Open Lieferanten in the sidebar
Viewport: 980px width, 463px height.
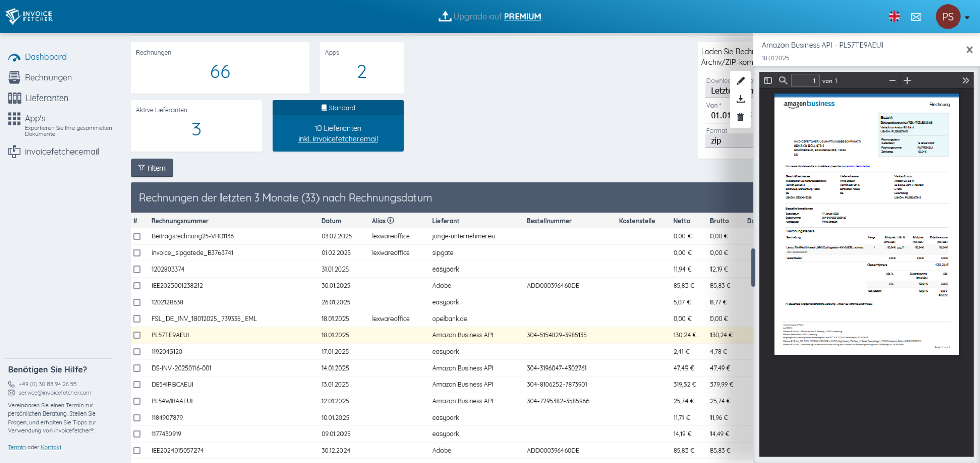click(46, 98)
